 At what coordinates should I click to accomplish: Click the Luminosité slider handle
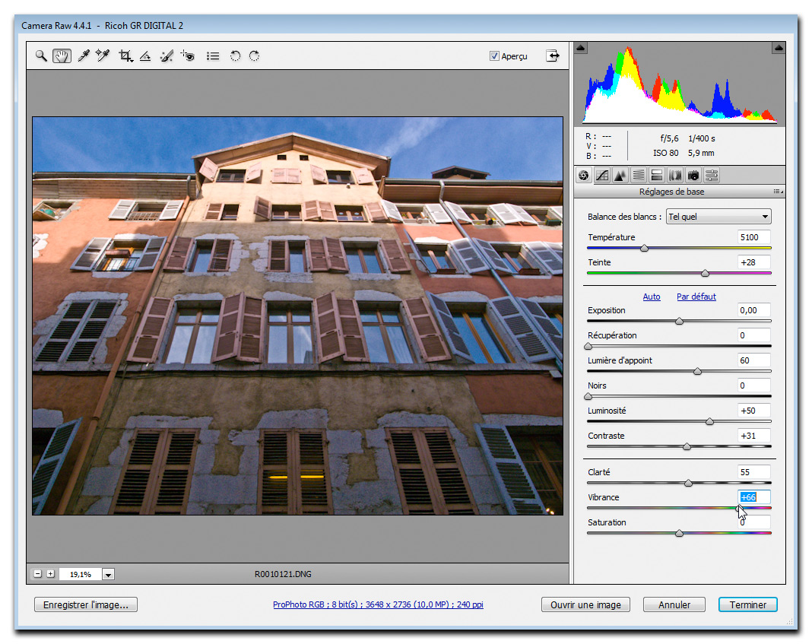click(x=710, y=422)
